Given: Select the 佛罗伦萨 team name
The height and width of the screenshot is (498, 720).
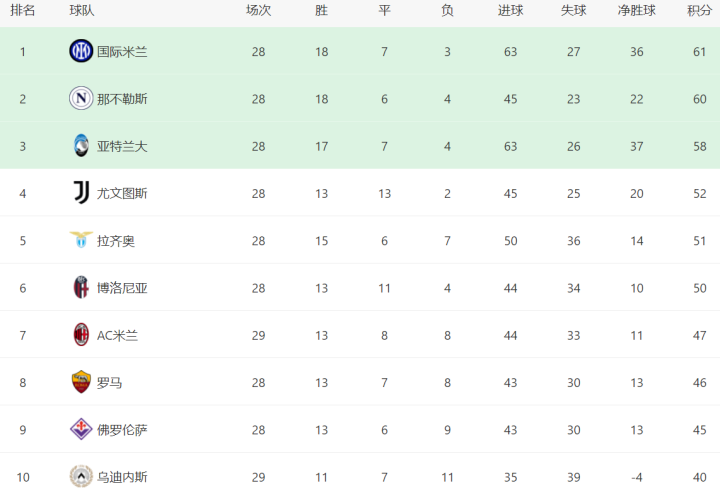Looking at the screenshot, I should 122,430.
